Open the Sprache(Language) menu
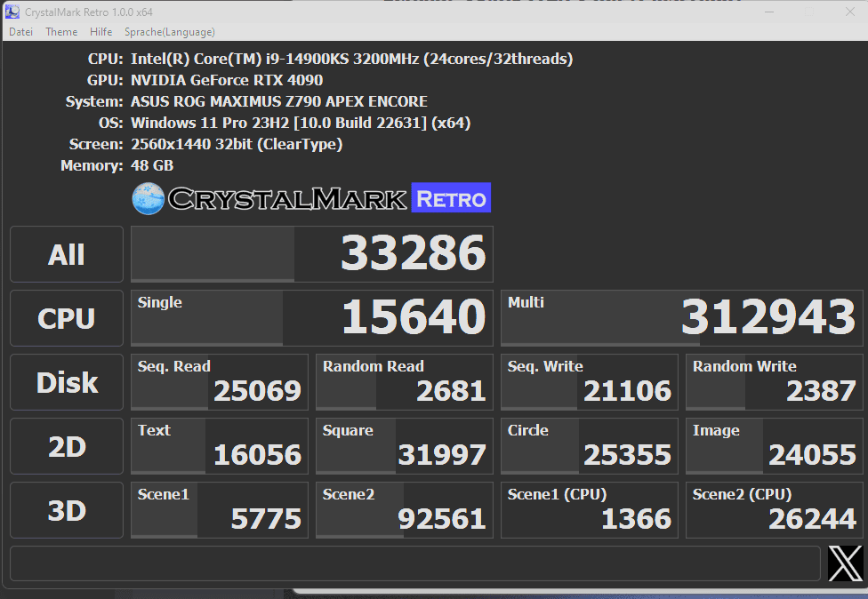Image resolution: width=868 pixels, height=599 pixels. 169,32
